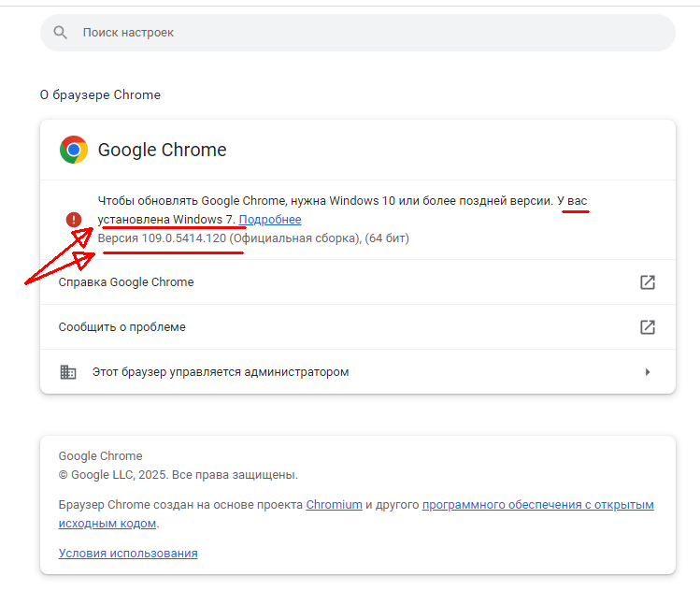700x605 pixels.
Task: Click the red update error icon
Action: coord(74,220)
